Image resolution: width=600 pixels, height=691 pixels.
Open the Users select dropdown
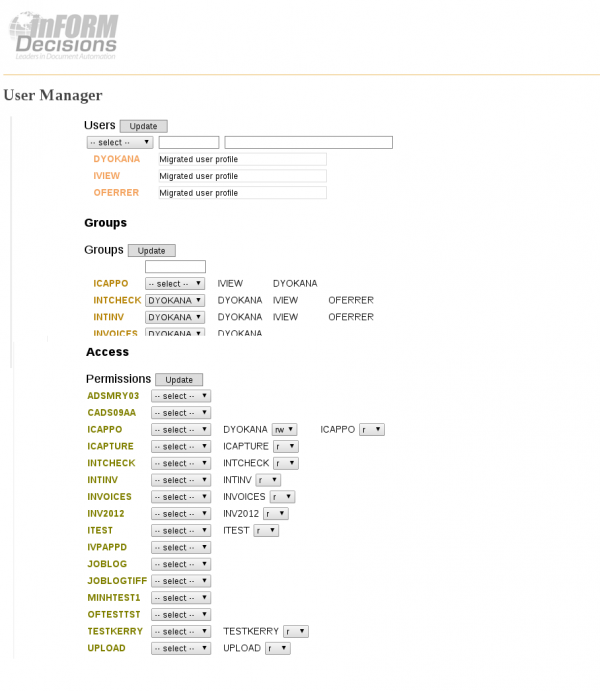tap(119, 143)
